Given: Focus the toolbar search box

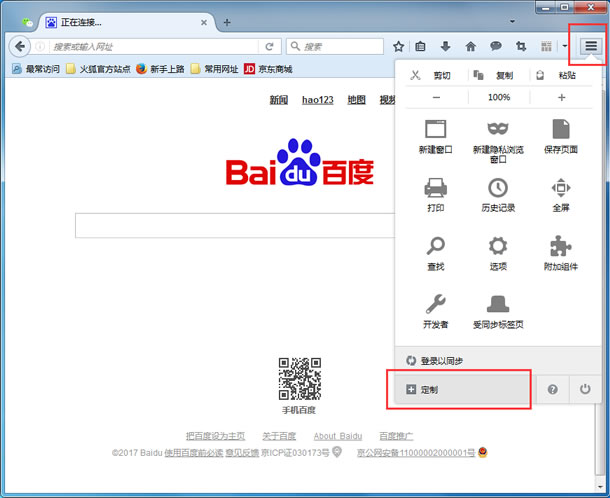Looking at the screenshot, I should point(335,47).
